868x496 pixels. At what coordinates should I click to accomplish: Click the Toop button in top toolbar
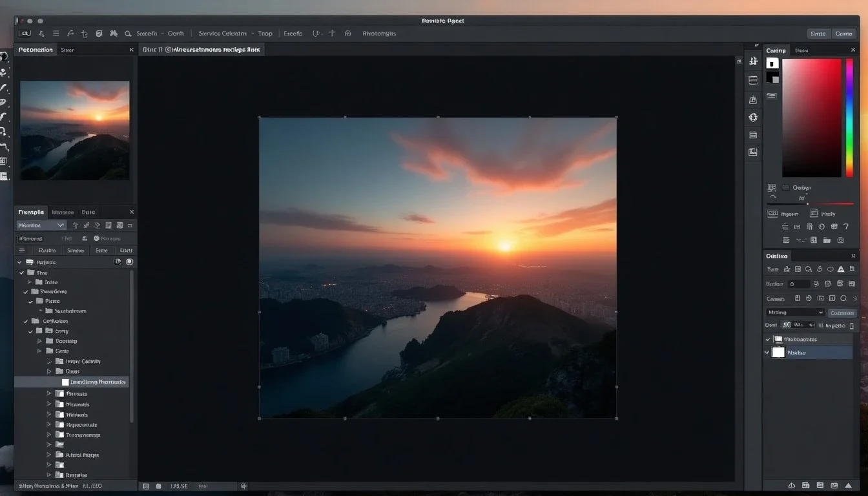[x=265, y=34]
